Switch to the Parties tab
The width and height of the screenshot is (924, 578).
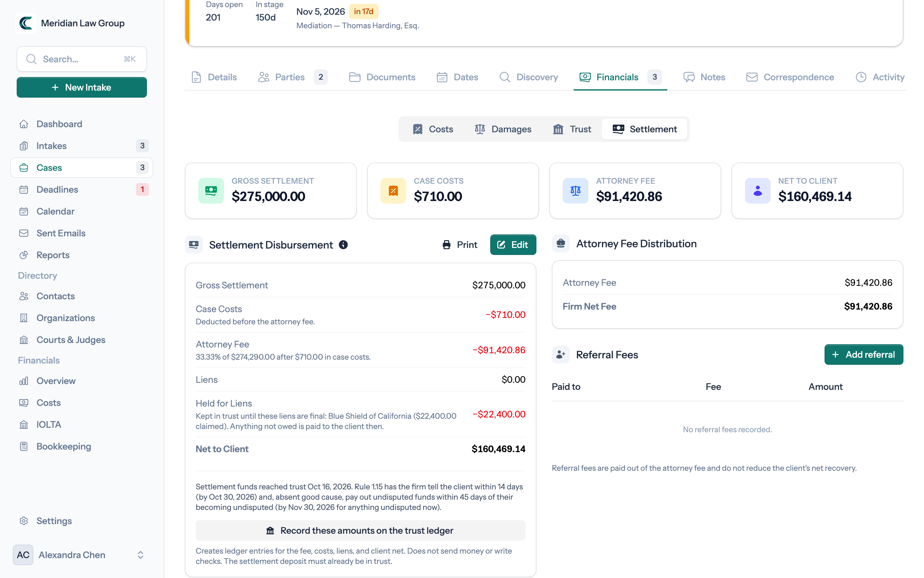point(293,77)
